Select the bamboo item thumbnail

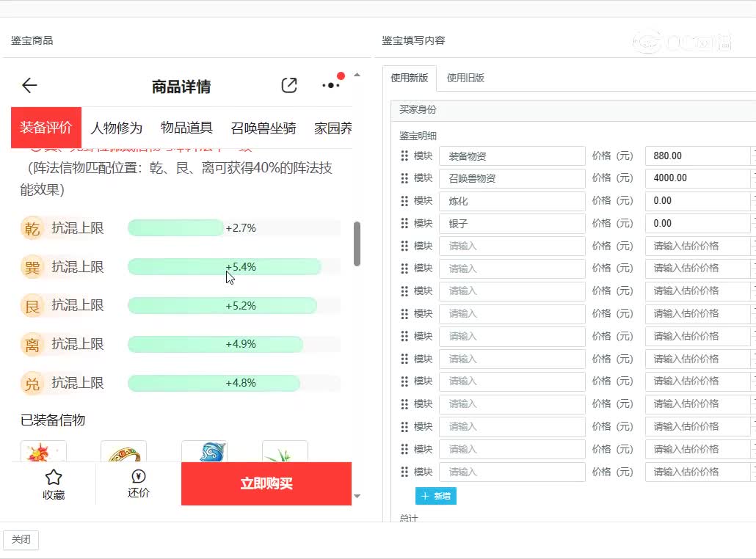285,450
